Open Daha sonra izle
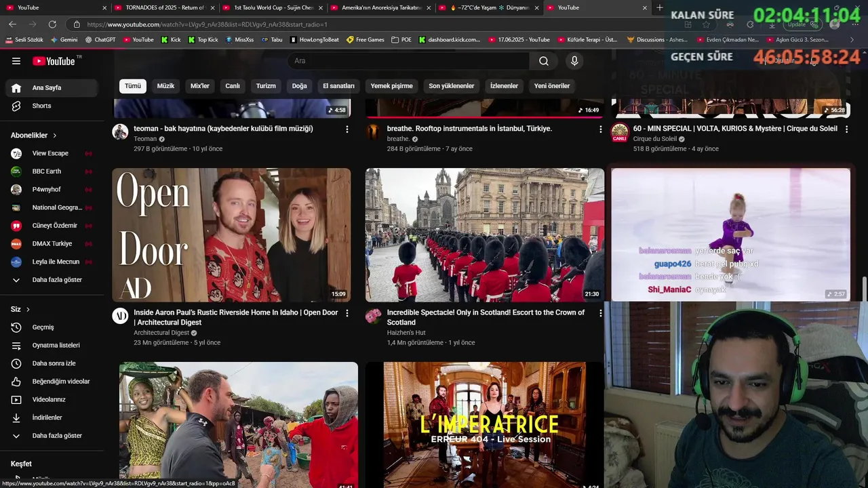868x488 pixels. point(52,363)
